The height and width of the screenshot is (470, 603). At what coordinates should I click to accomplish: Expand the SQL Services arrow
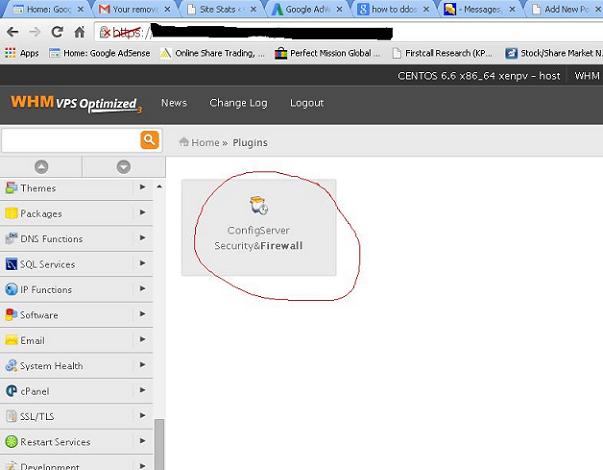click(142, 263)
